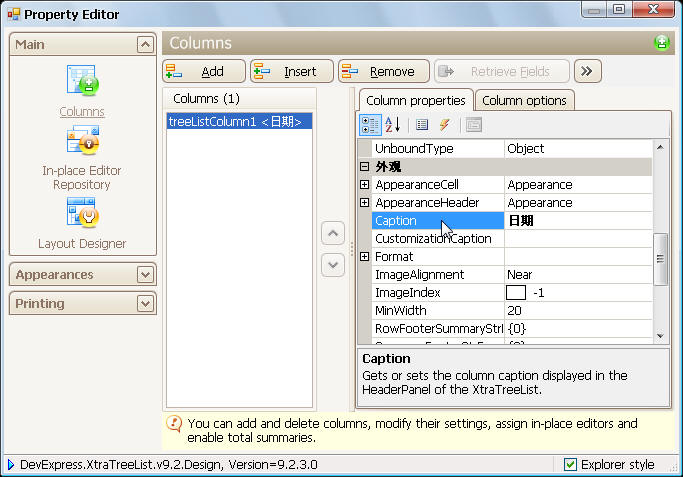Click the hint icon in the yellow info bar
683x477 pixels.
tap(174, 423)
